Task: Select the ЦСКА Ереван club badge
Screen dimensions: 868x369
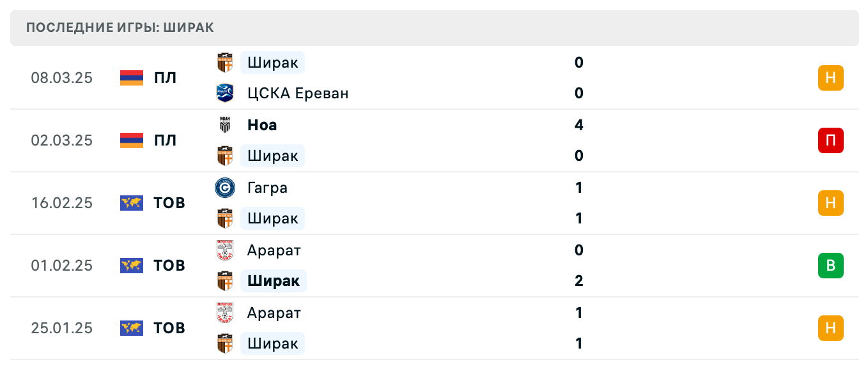Action: [225, 93]
